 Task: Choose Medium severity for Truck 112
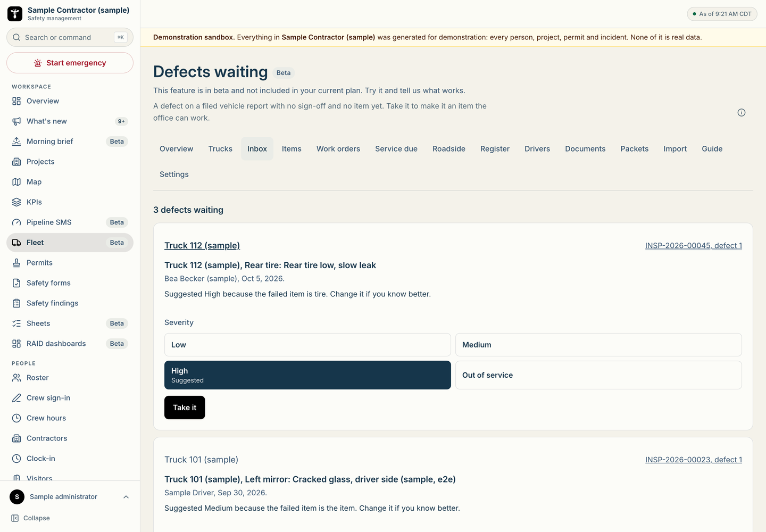click(598, 345)
